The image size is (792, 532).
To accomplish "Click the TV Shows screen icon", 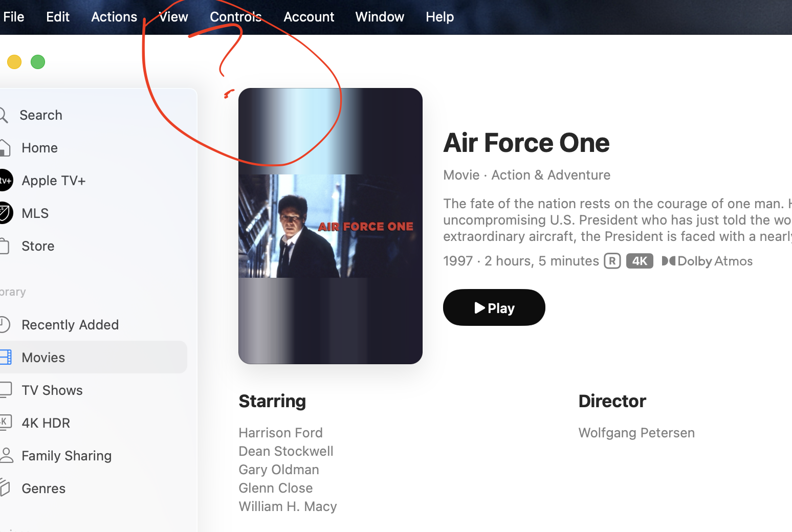I will click(x=5, y=390).
